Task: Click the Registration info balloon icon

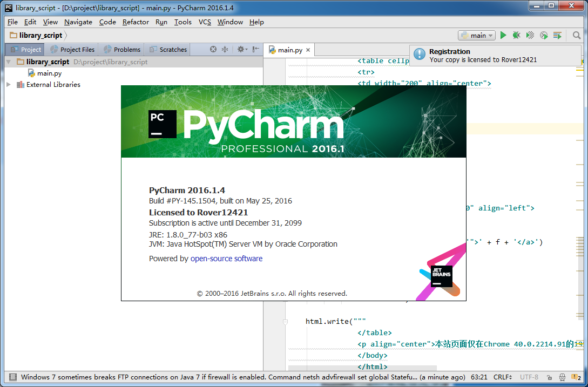Action: (x=419, y=55)
